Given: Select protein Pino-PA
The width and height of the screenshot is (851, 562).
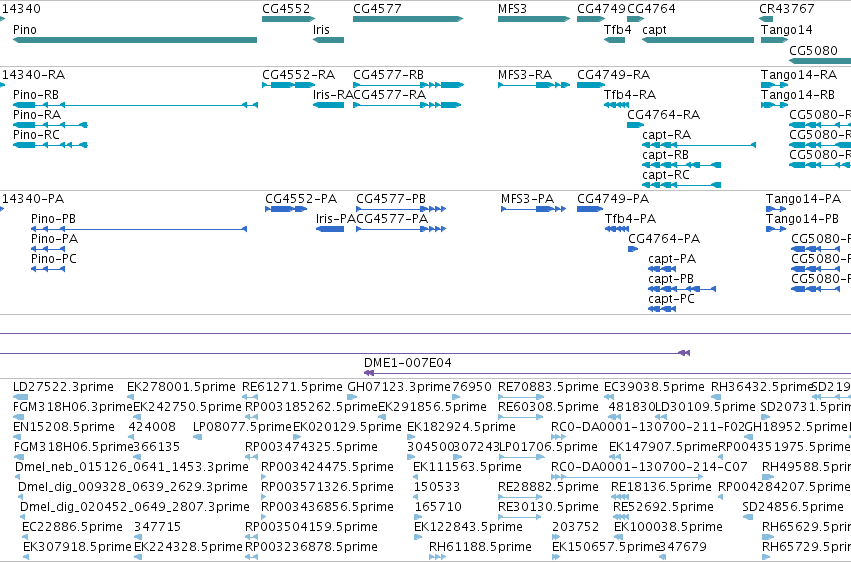Looking at the screenshot, I should (48, 249).
